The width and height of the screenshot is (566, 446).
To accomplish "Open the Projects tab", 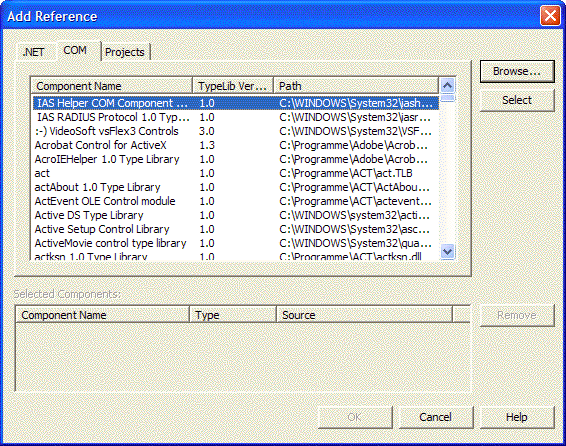I will [125, 52].
